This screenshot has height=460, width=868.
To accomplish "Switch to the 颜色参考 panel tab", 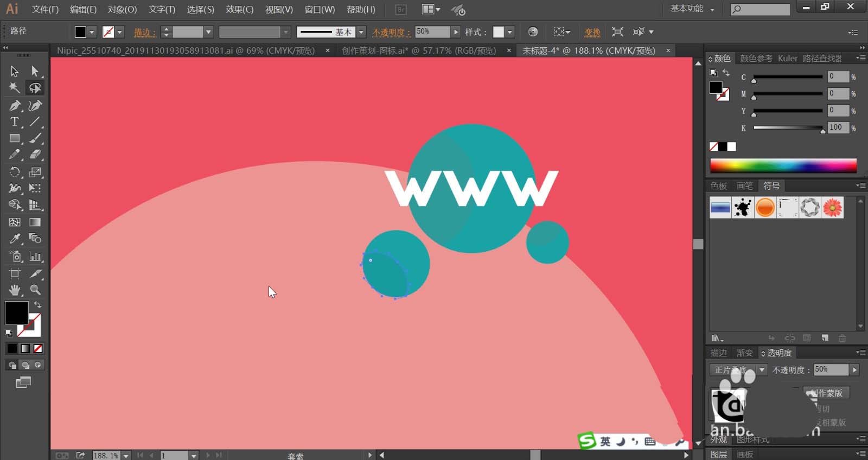I will click(756, 59).
